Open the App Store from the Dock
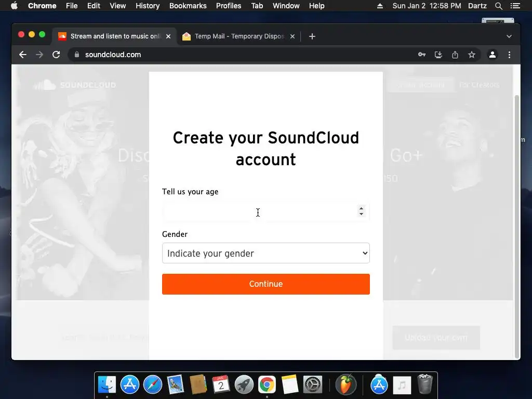Image resolution: width=532 pixels, height=399 pixels. coord(129,385)
